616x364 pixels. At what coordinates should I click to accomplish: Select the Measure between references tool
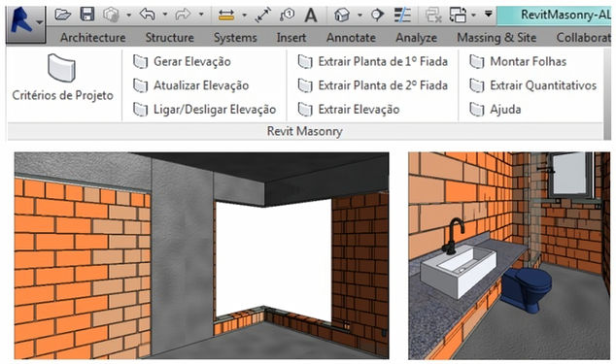(226, 16)
